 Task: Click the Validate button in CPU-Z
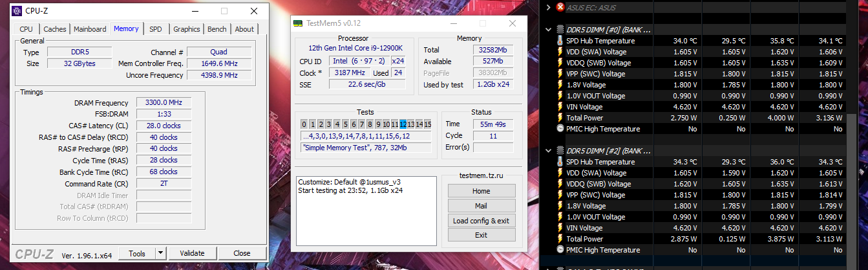coord(192,253)
